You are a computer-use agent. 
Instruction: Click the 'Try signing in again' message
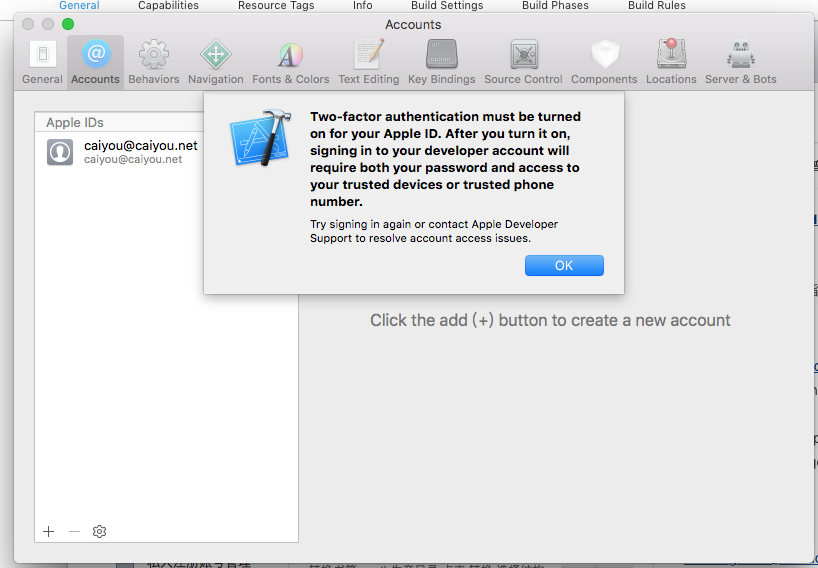pos(434,231)
